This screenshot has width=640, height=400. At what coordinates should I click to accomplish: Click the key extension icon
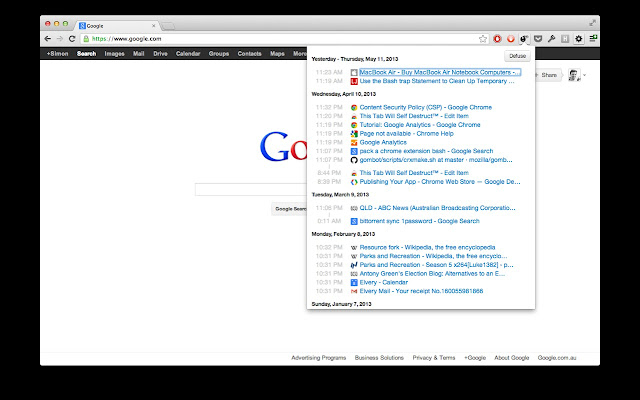(551, 39)
